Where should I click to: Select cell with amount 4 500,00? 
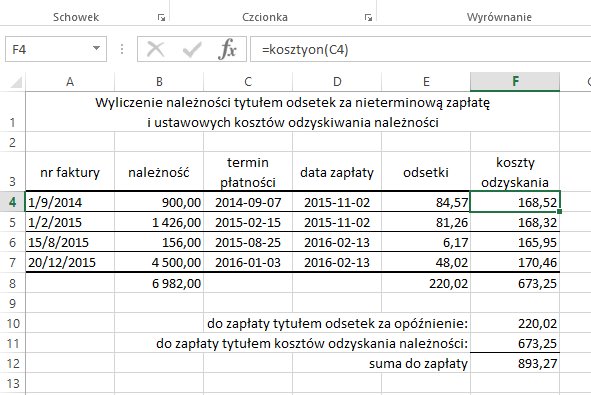click(159, 262)
